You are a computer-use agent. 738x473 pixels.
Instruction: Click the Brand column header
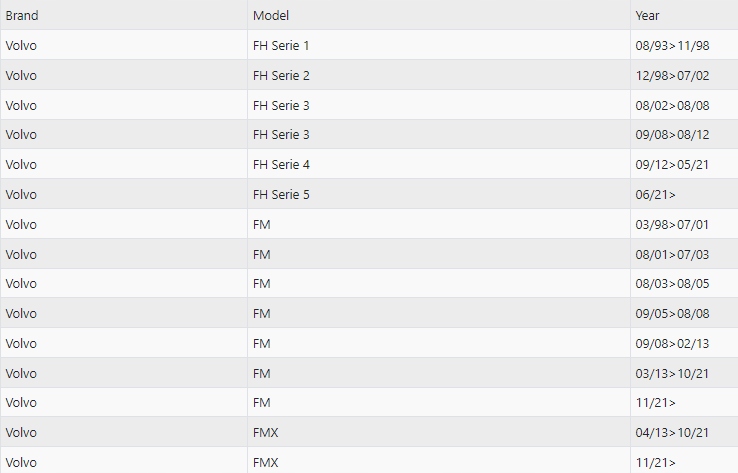(22, 16)
